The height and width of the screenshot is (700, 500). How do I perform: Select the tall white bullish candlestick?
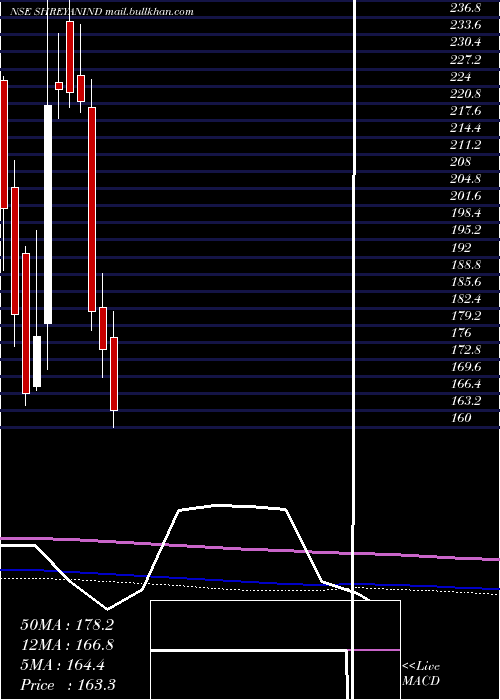click(x=48, y=214)
